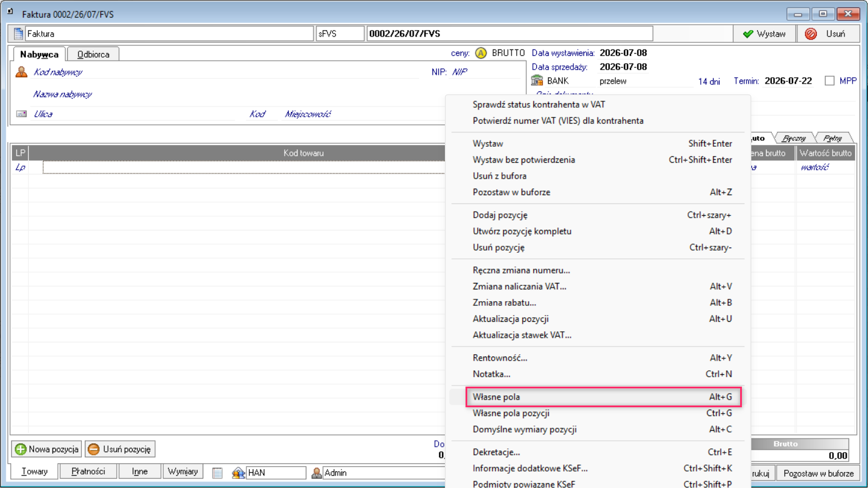The image size is (868, 488).
Task: Click the Pozostaw w buforze bottom button
Action: [819, 473]
